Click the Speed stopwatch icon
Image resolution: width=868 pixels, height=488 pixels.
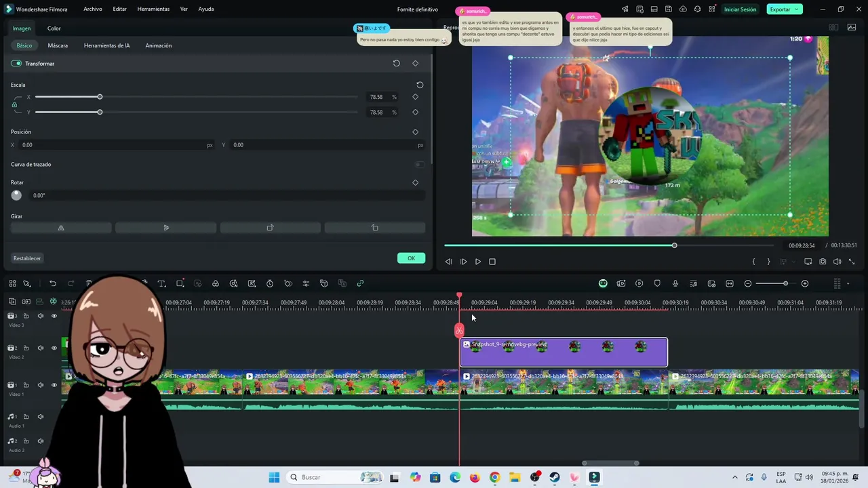click(270, 283)
